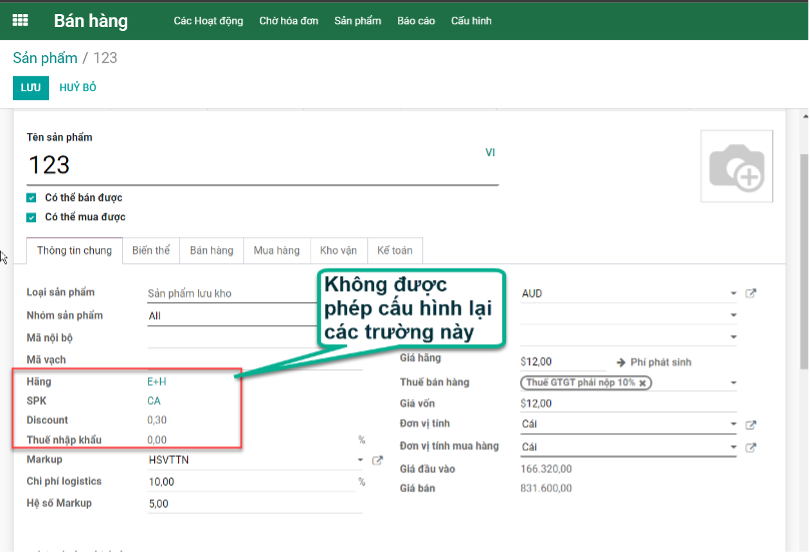Toggle the Có thể bán được checkbox
Viewport: 810px width, 553px height.
tap(32, 198)
